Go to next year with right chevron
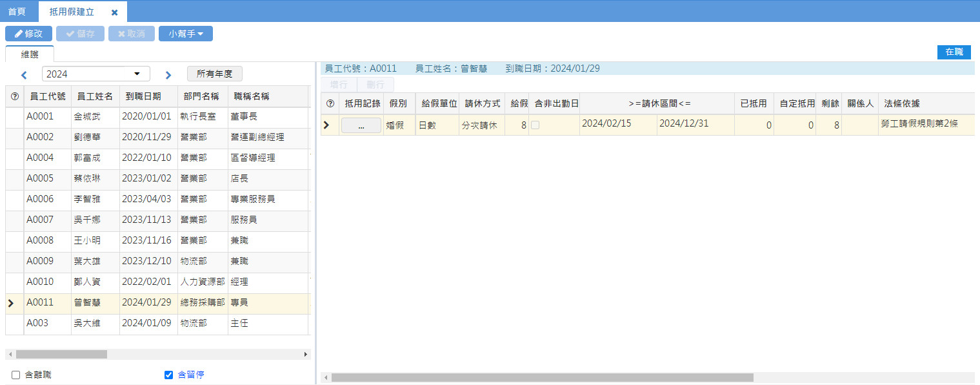 (x=168, y=75)
